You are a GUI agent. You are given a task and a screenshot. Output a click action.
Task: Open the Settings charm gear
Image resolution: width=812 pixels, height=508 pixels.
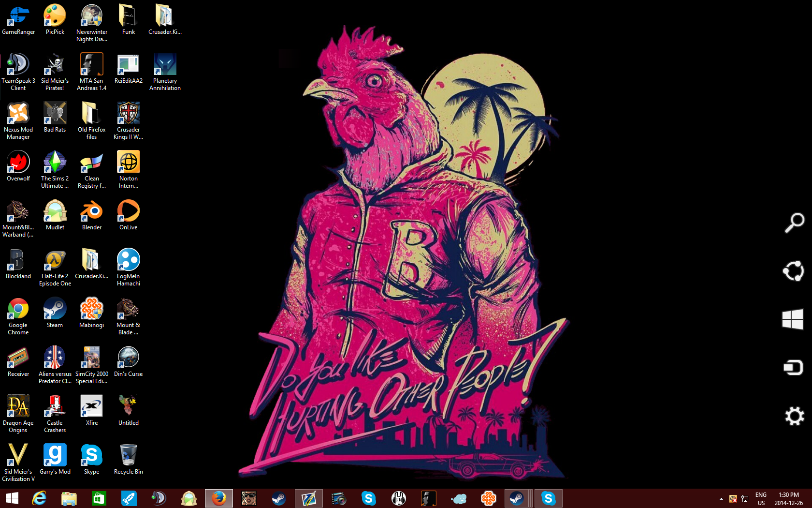pyautogui.click(x=794, y=416)
